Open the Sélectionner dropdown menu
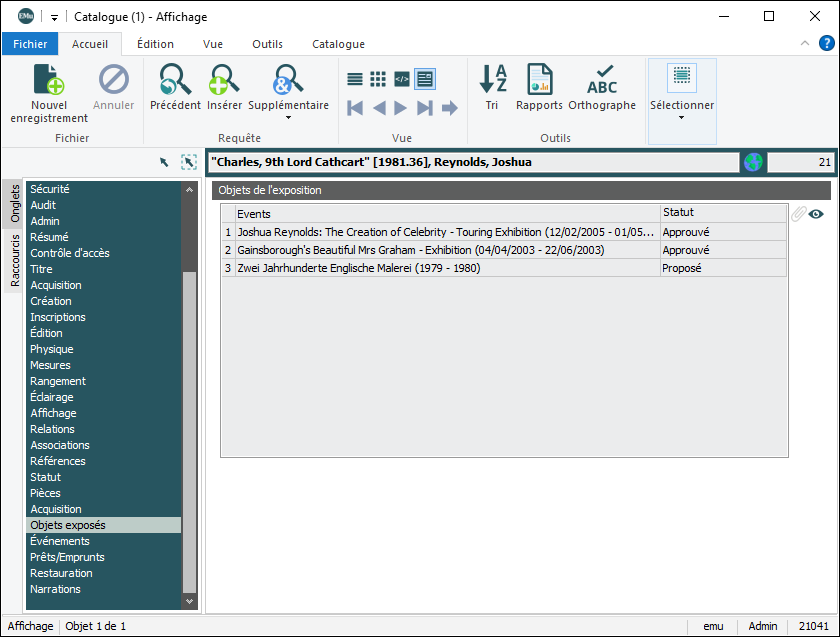The height and width of the screenshot is (637, 840). click(x=682, y=117)
